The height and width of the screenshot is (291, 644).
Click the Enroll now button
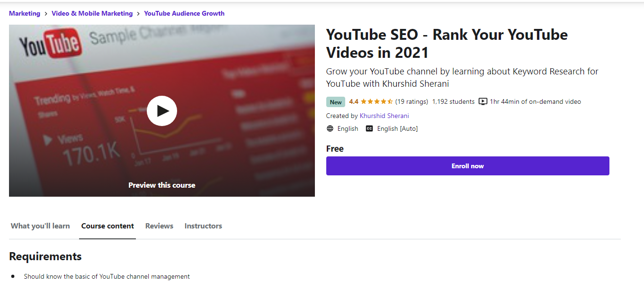pyautogui.click(x=468, y=166)
